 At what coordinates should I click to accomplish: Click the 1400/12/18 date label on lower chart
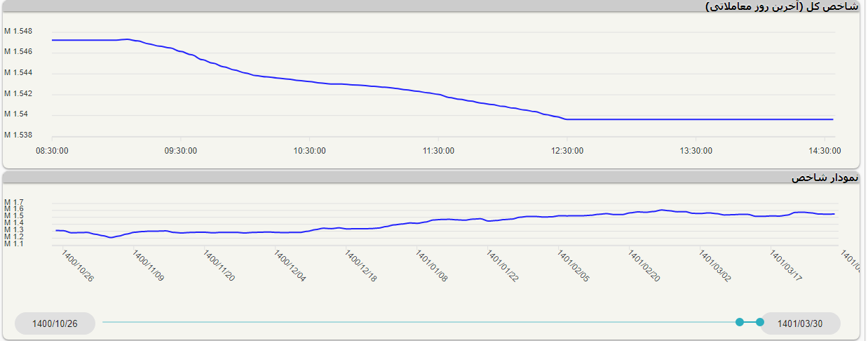(x=360, y=266)
